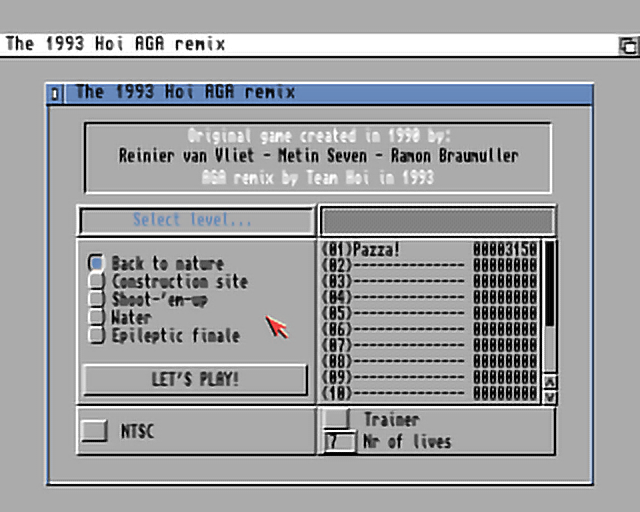Select high score row (09)

(429, 377)
